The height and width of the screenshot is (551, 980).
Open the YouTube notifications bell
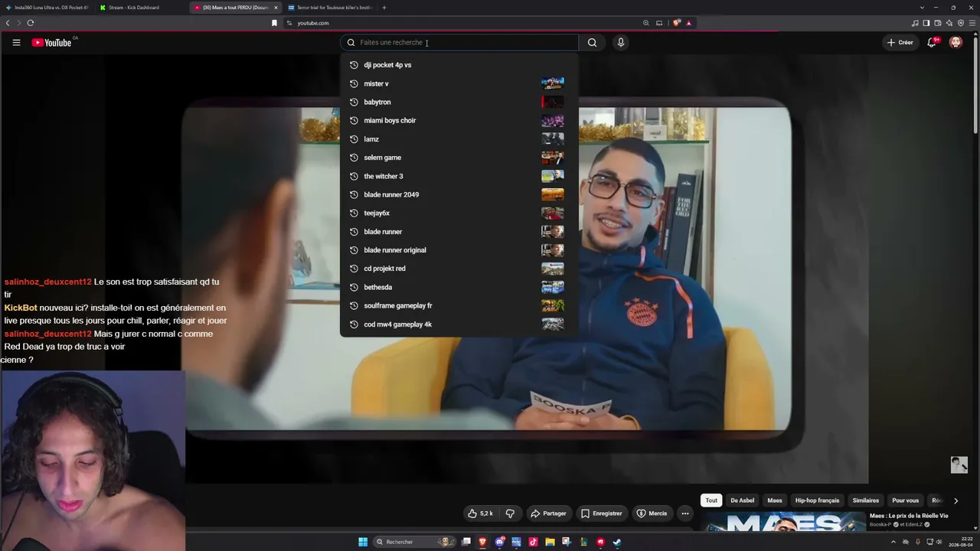coord(932,43)
